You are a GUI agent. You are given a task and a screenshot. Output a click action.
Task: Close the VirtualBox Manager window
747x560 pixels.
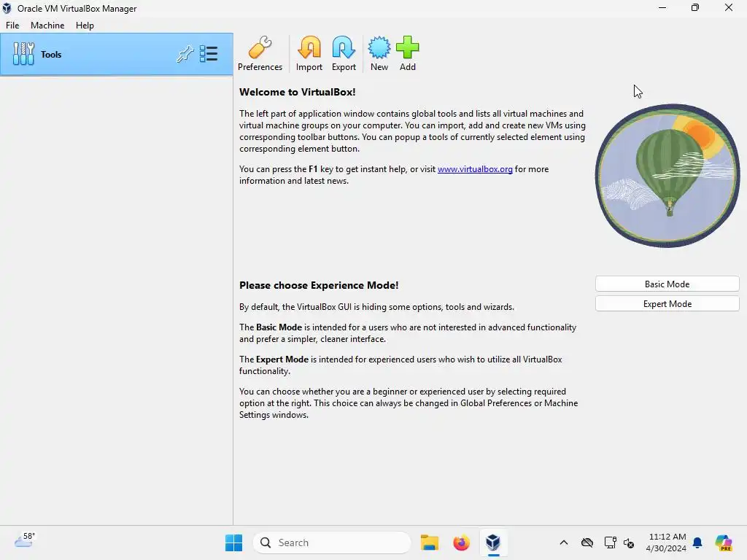click(x=729, y=7)
